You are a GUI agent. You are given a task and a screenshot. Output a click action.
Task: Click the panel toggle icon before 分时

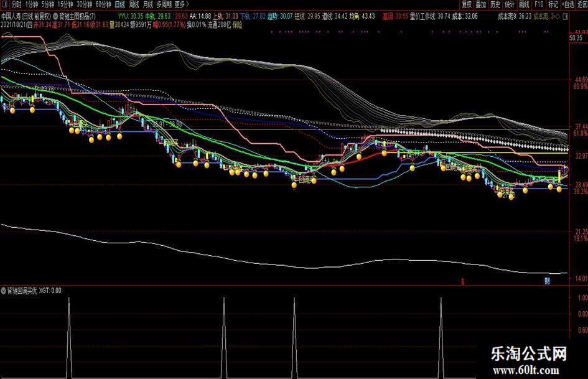pyautogui.click(x=4, y=4)
